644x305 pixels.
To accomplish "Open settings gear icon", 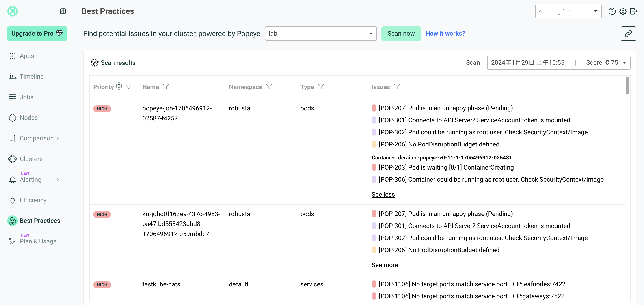I will coord(623,11).
